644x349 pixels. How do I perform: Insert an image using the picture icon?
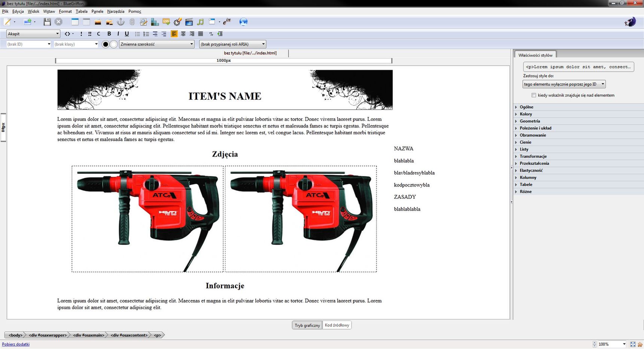(98, 22)
